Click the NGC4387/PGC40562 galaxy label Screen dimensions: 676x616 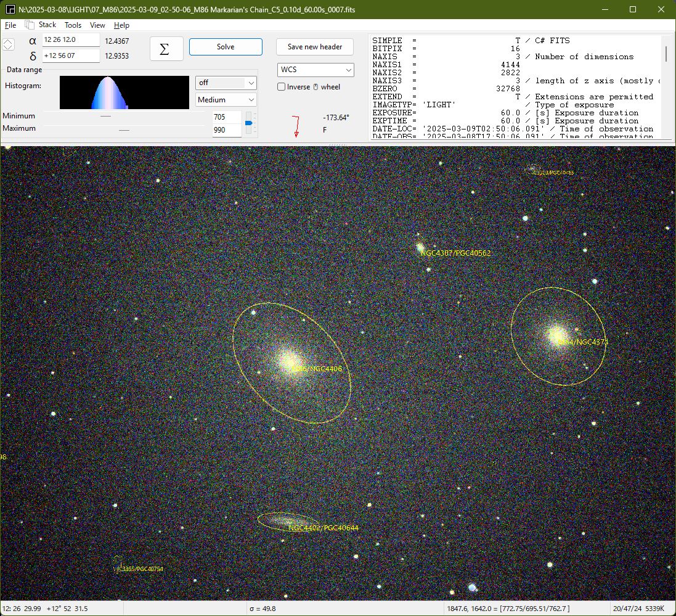455,253
